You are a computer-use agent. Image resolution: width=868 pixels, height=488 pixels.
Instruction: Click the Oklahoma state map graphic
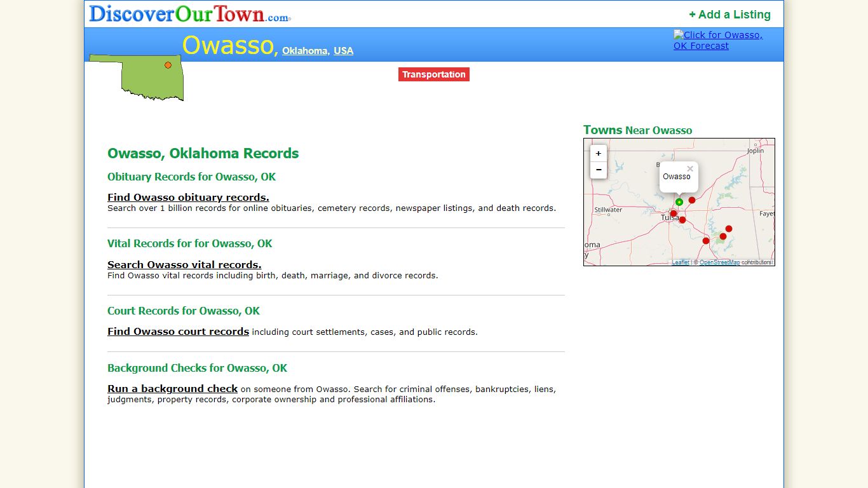pos(137,77)
